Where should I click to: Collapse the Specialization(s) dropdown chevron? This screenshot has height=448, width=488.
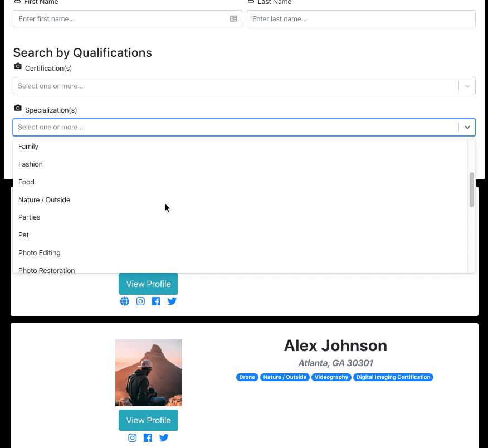click(x=467, y=127)
